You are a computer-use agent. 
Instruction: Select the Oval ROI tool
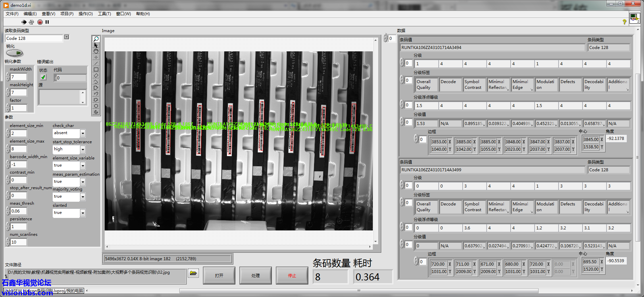click(96, 106)
